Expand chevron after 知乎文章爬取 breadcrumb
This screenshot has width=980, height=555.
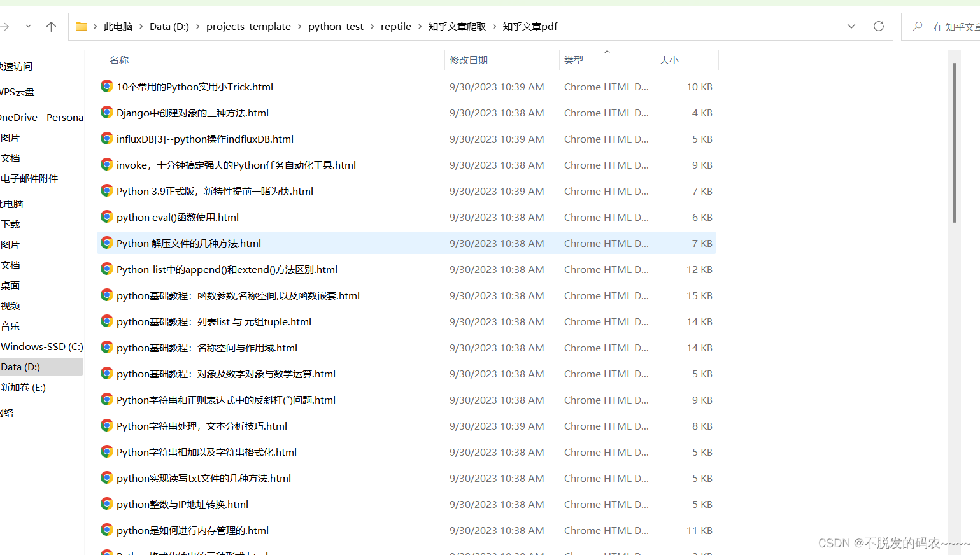point(494,26)
